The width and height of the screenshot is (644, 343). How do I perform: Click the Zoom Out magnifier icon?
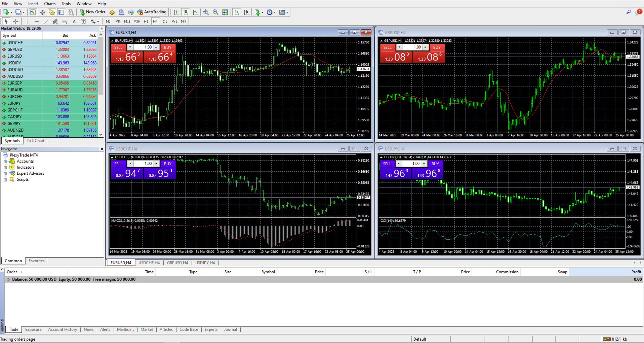click(x=215, y=12)
